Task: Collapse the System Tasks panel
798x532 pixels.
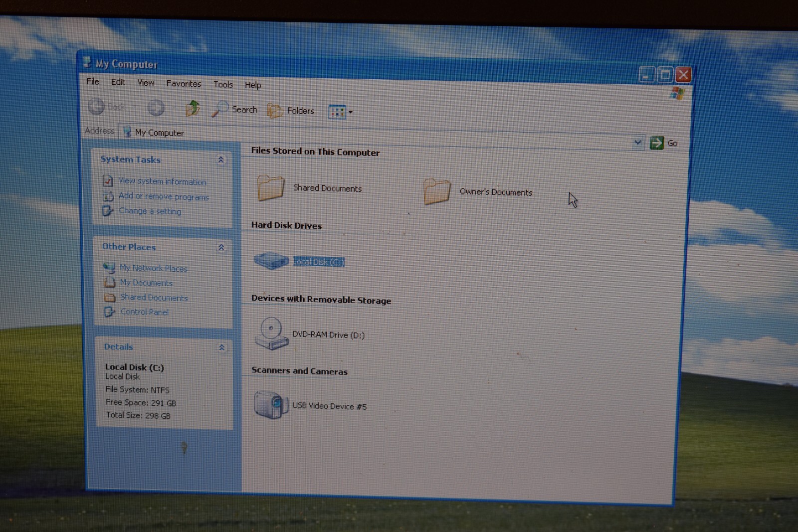Action: point(220,160)
